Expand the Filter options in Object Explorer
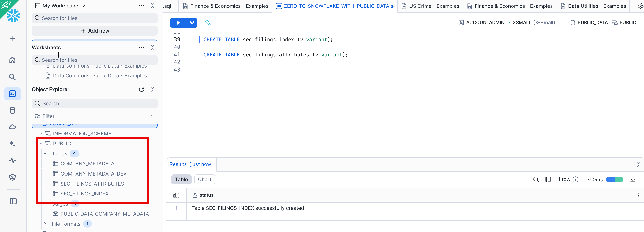This screenshot has width=644, height=232. coord(152,116)
